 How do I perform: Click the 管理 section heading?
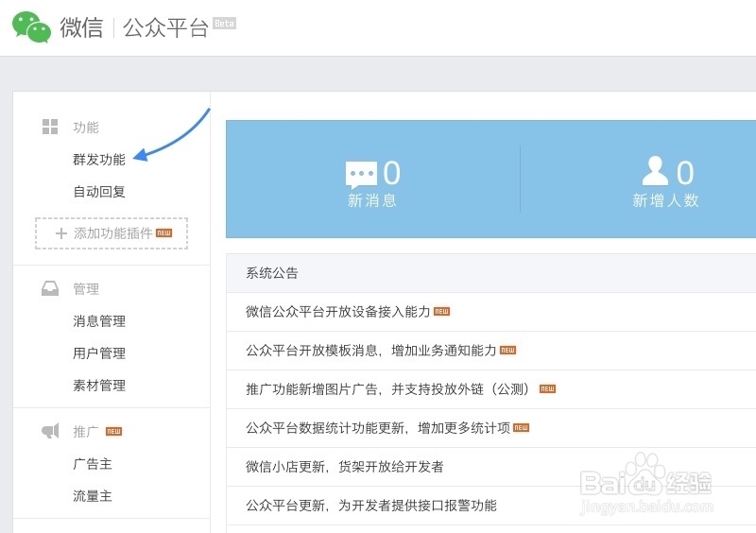coord(86,289)
